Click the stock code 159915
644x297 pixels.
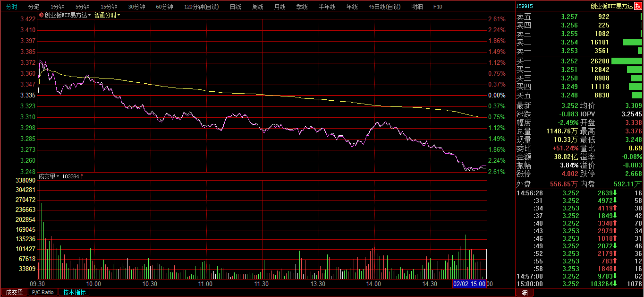(x=525, y=6)
